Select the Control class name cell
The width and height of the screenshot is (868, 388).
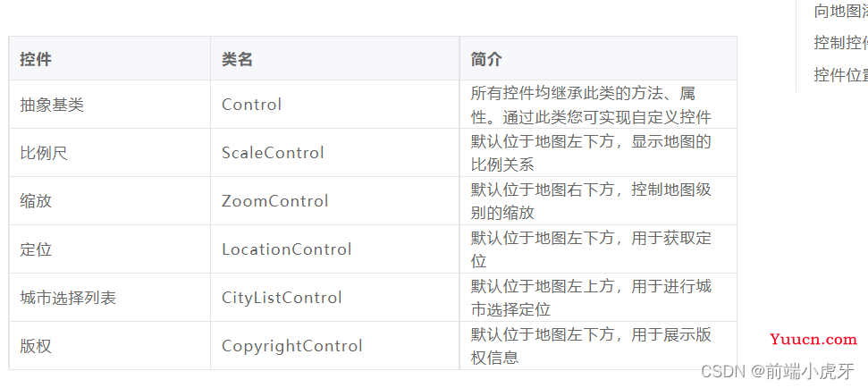pyautogui.click(x=252, y=105)
